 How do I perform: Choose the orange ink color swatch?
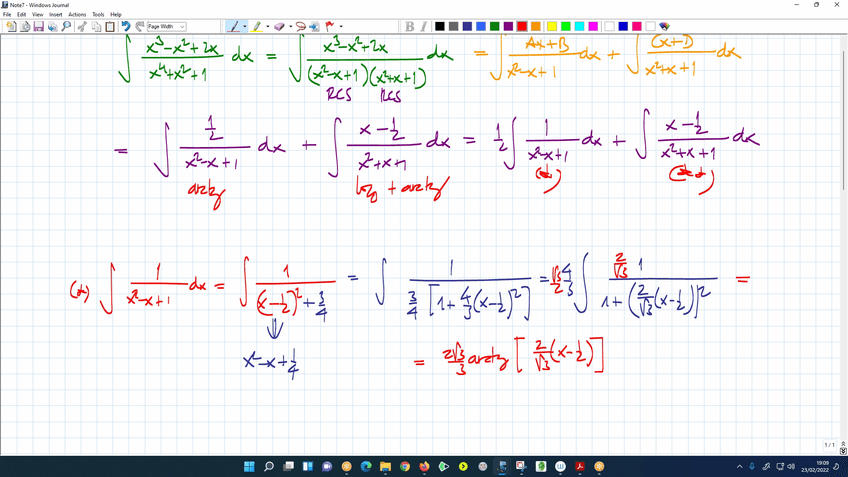coord(536,27)
